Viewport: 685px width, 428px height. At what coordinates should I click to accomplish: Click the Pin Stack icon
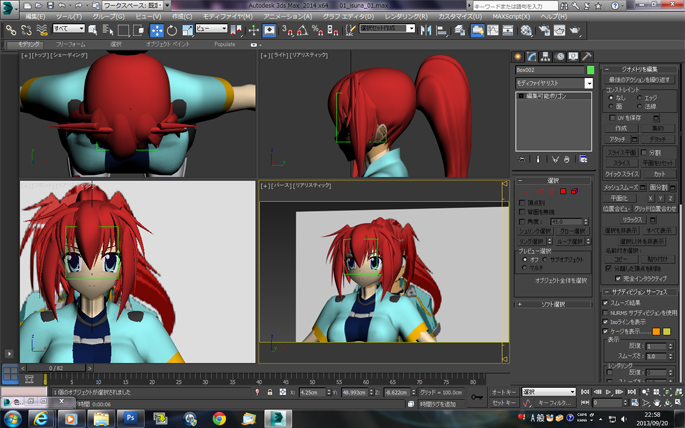coord(521,159)
